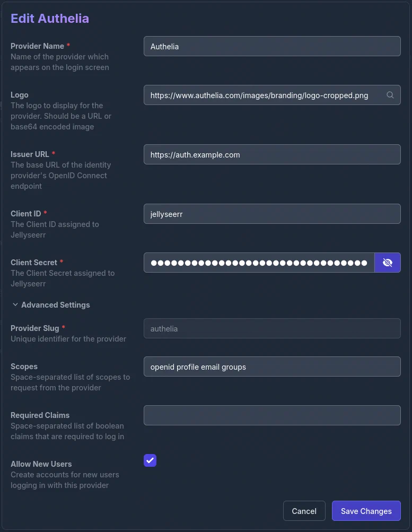Screen dimensions: 412x532
Task: Click the Logo URL input field
Action: [259, 95]
